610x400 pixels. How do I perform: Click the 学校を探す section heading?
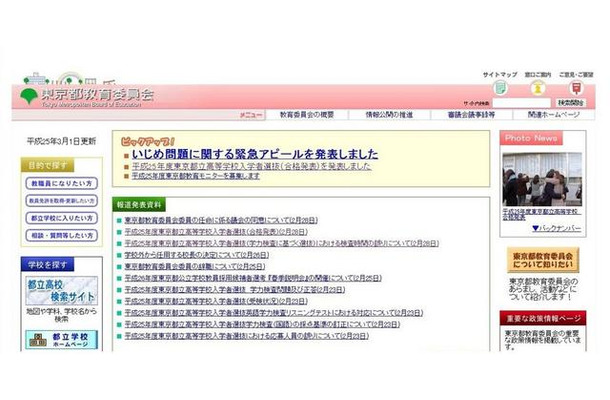click(x=47, y=265)
